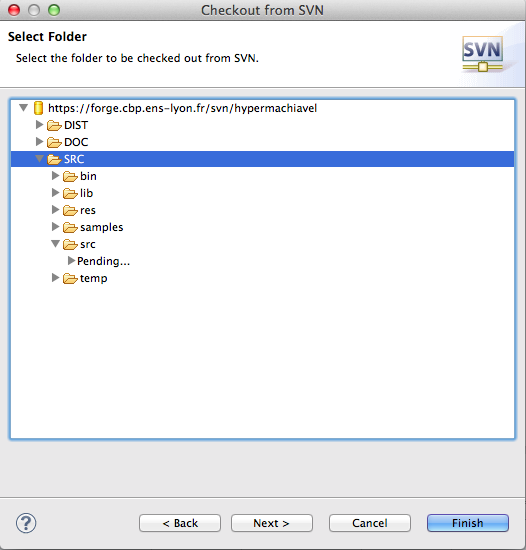Select the Pending... tree entry

point(103,261)
